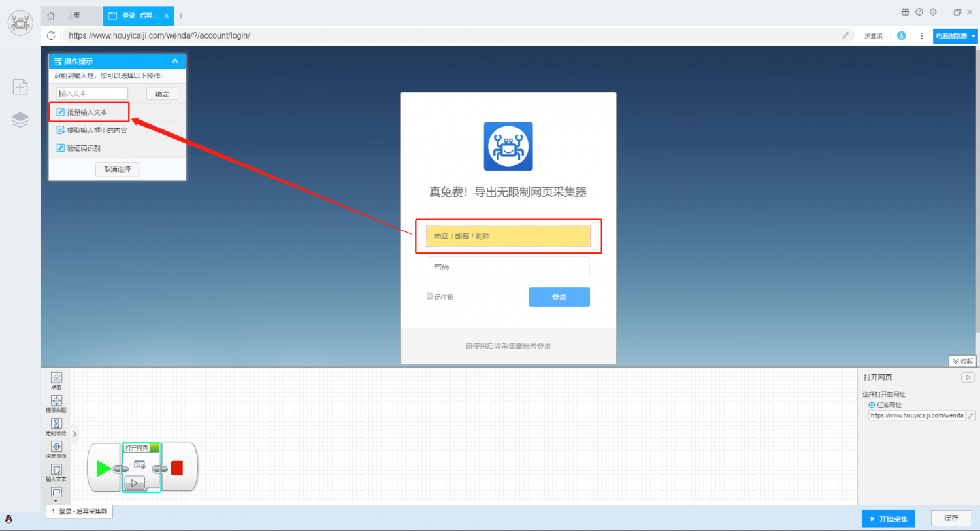
Task: Click the 开始采集 button
Action: click(x=888, y=519)
